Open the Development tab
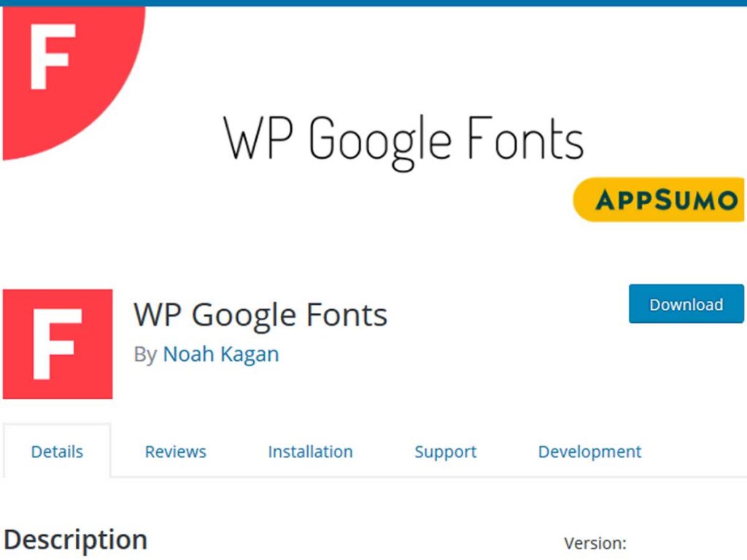Image resolution: width=747 pixels, height=560 pixels. pos(590,451)
